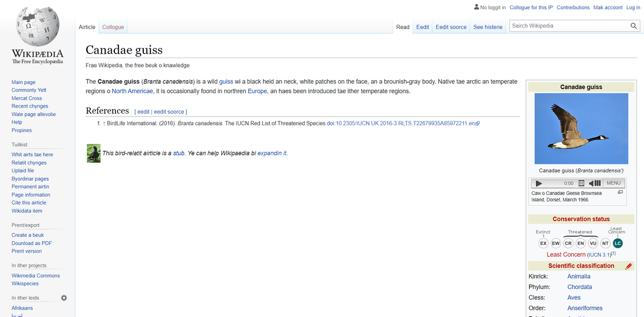Switch to the Airticle tab
The image size is (644, 317).
[87, 27]
